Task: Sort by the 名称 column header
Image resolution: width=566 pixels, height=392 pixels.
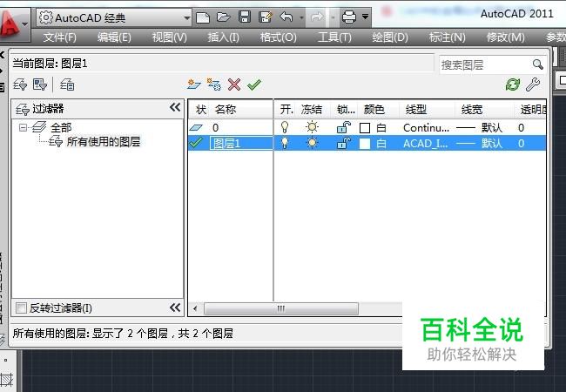Action: pos(240,109)
